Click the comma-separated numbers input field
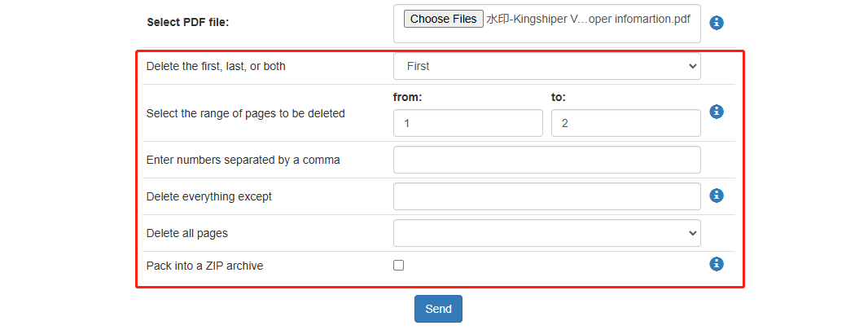Viewport: 868px width, 330px height. [x=547, y=160]
